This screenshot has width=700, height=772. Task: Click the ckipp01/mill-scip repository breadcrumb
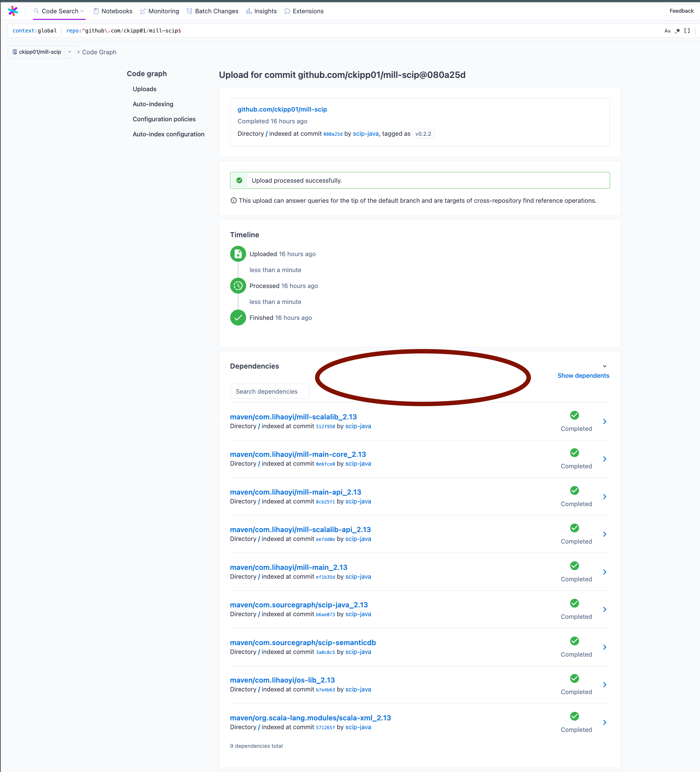[x=36, y=52]
